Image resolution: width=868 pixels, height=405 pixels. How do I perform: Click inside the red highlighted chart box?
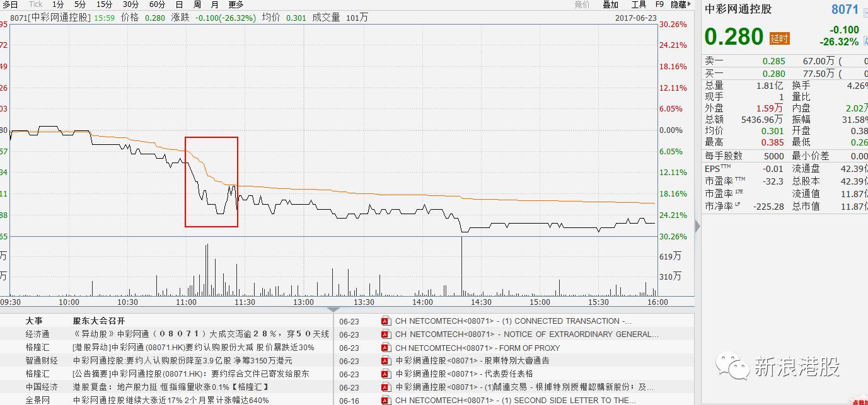211,181
